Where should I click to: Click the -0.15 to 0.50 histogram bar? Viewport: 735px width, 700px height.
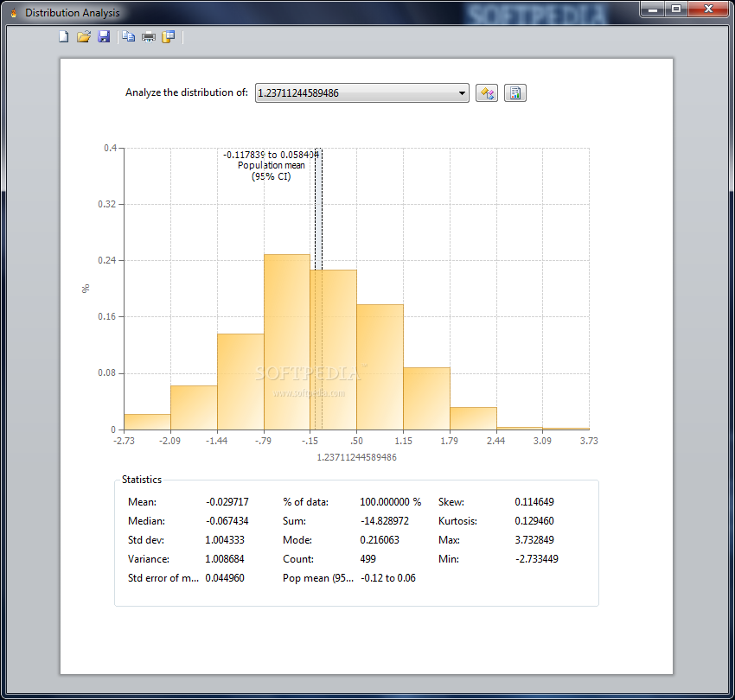(333, 349)
